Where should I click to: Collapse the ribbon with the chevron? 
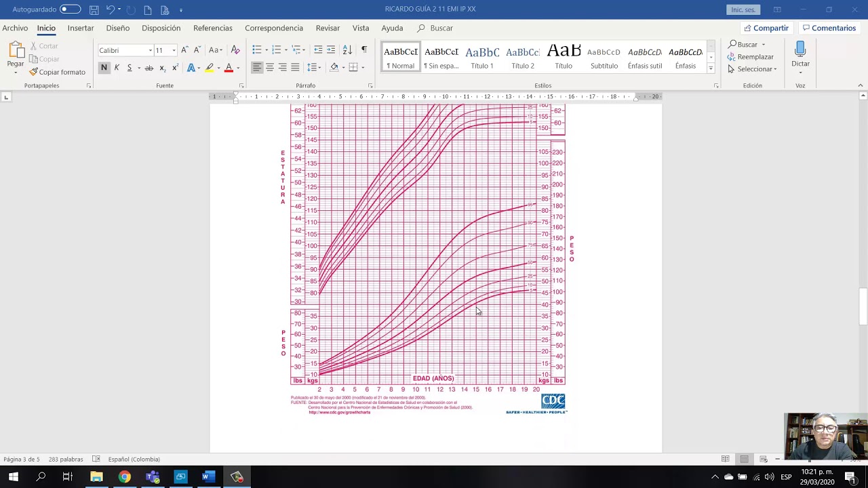pos(861,85)
